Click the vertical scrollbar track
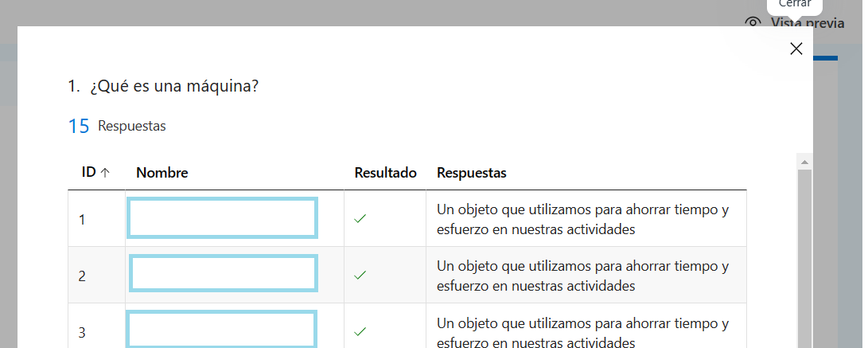The image size is (868, 348). click(804, 258)
